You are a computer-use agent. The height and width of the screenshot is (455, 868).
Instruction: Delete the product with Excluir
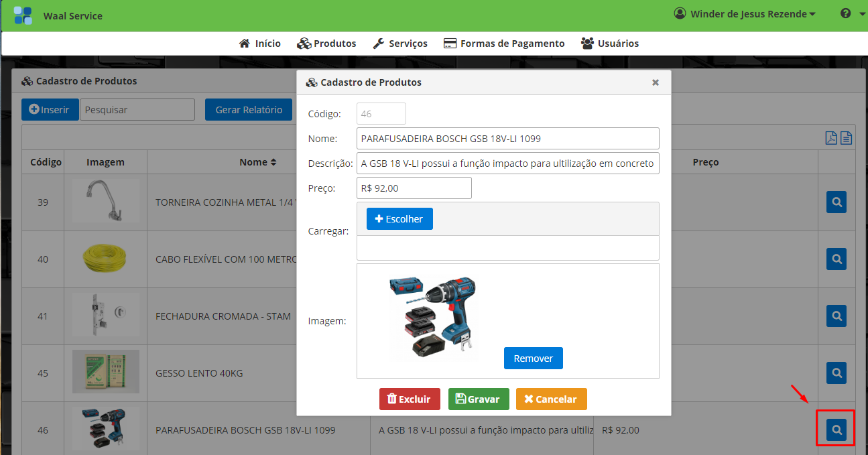[410, 399]
